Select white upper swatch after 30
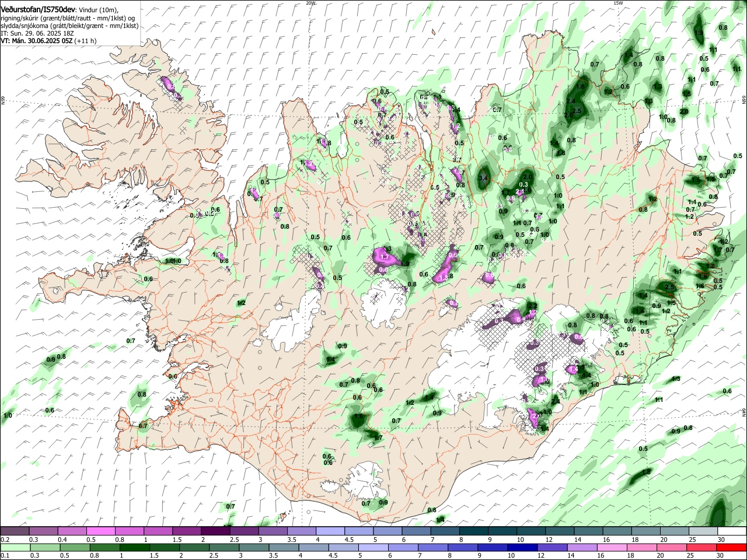747x560 pixels. [732, 531]
